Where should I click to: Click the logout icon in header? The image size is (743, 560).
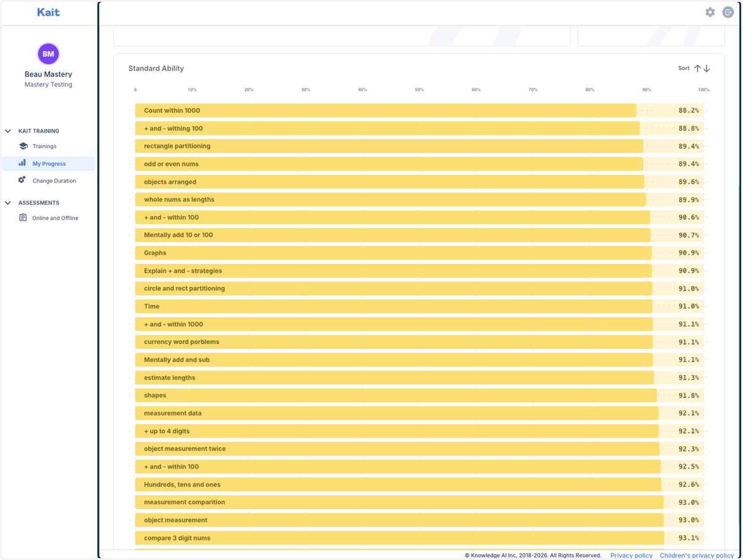tap(728, 12)
